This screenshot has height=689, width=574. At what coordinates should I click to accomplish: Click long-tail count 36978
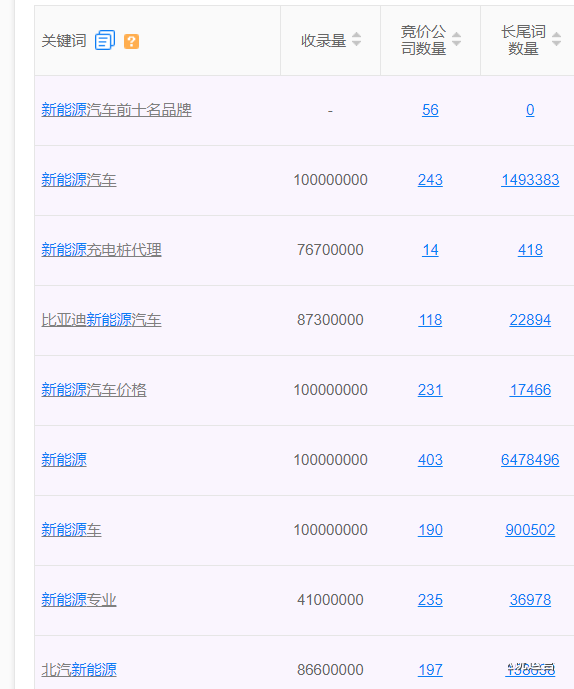pos(530,599)
